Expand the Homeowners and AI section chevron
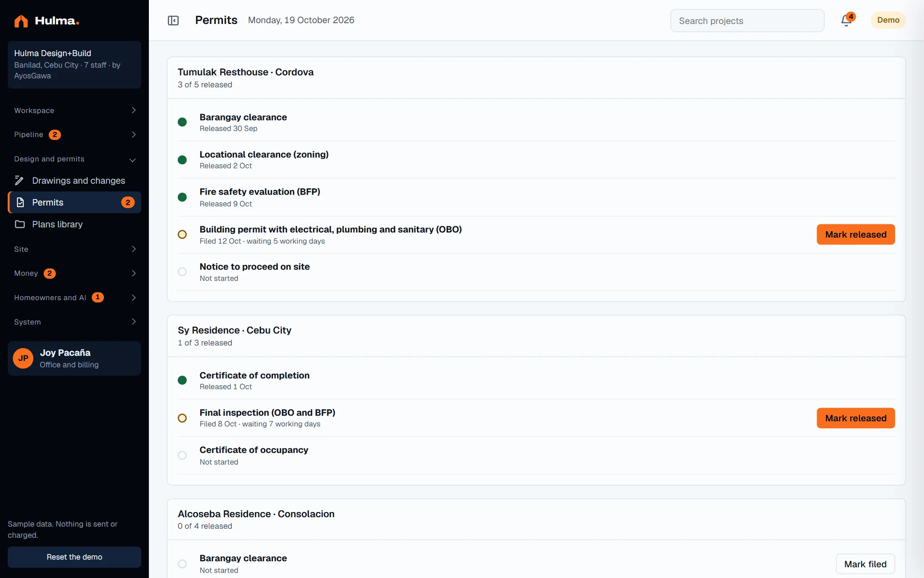 click(134, 298)
